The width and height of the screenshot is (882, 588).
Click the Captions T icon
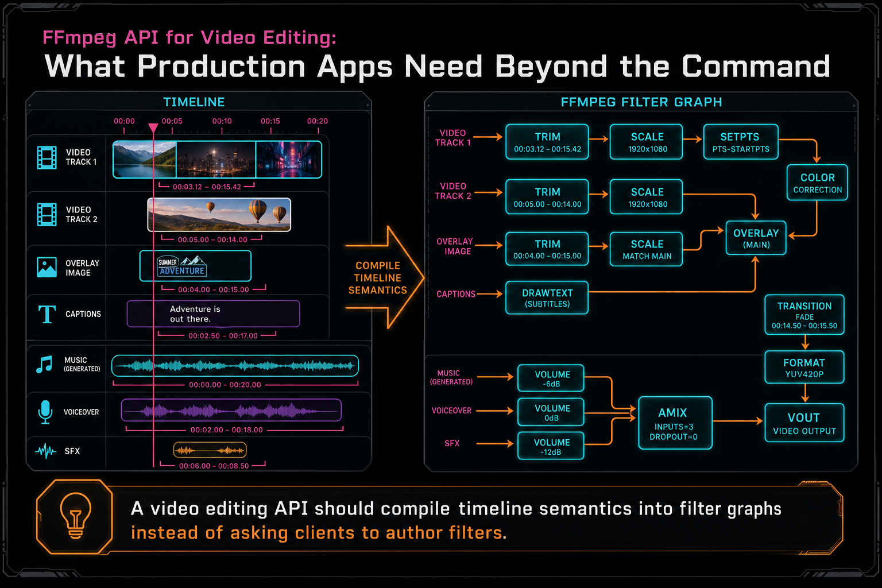point(47,314)
